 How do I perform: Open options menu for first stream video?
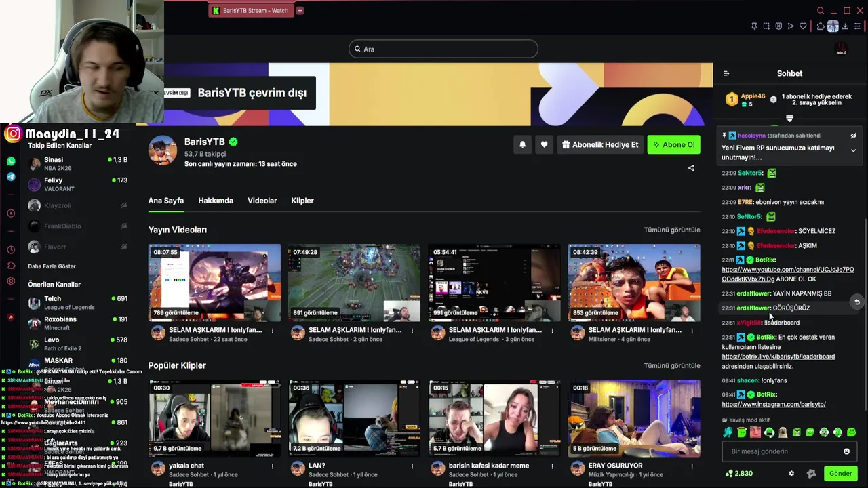point(273,331)
